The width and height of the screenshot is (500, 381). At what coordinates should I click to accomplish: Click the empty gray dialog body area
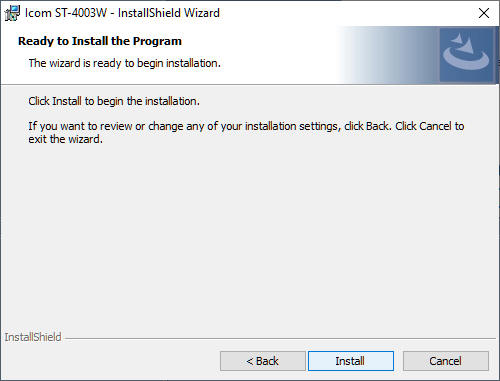click(x=250, y=233)
